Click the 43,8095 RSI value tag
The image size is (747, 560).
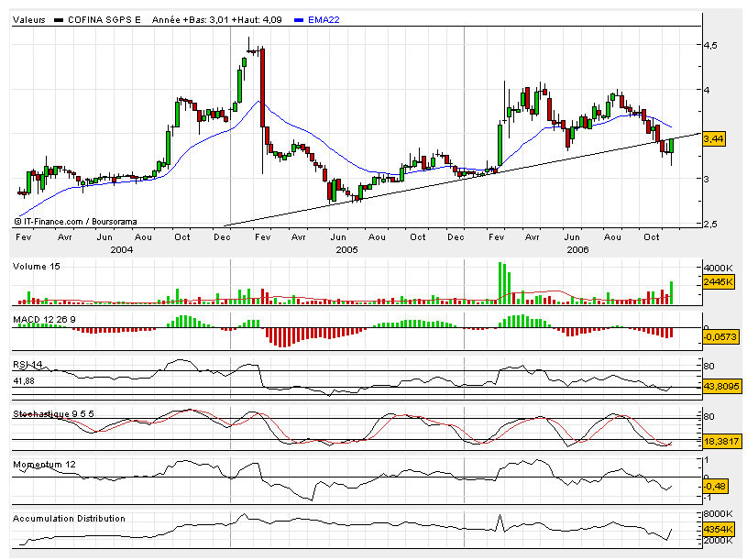pos(721,386)
